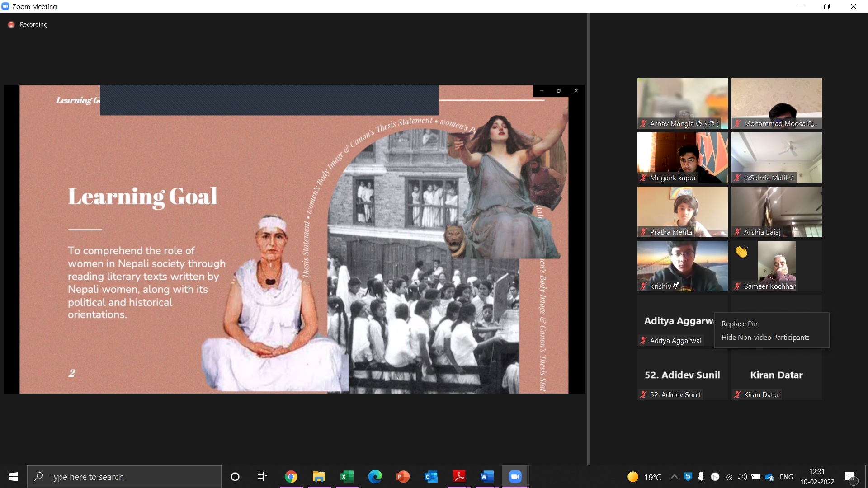This screenshot has height=488, width=868.
Task: Select Mrigank kapur's video tile
Action: click(682, 158)
